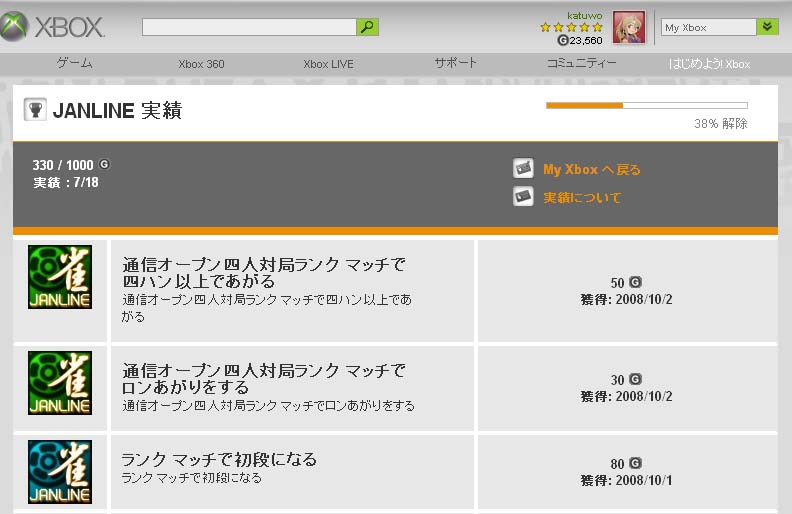Click the 獲得: 2008/10/1 date
Viewport: 792px width, 514px height.
pyautogui.click(x=626, y=480)
